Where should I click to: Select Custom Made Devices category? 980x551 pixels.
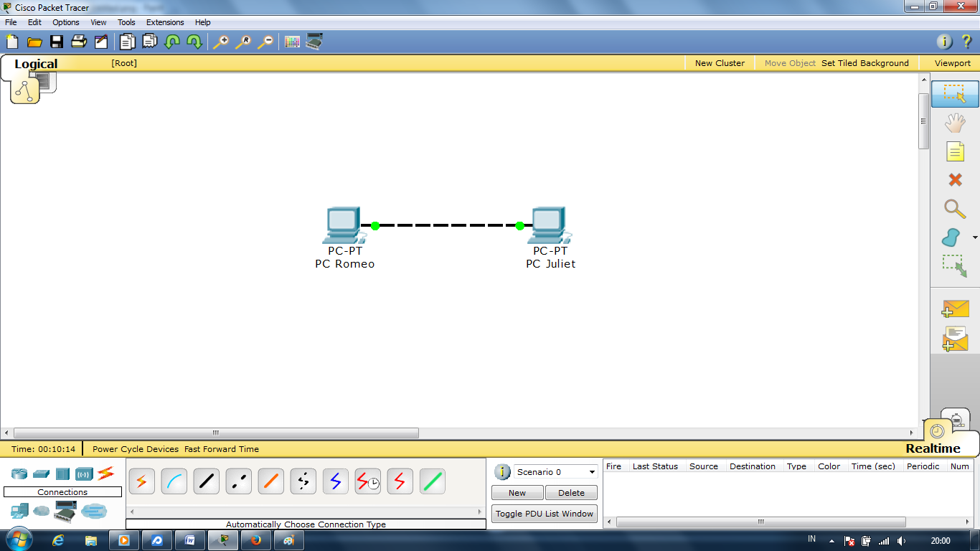(x=65, y=512)
